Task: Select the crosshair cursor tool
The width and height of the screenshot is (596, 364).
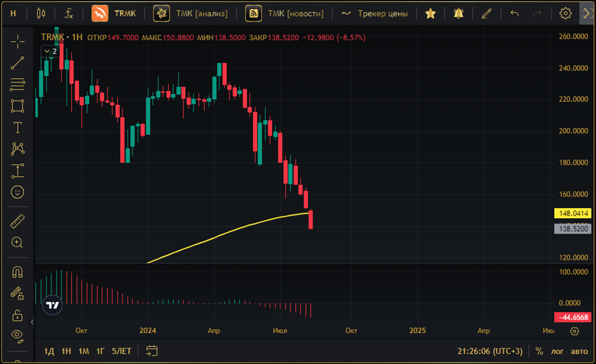Action: coord(17,41)
